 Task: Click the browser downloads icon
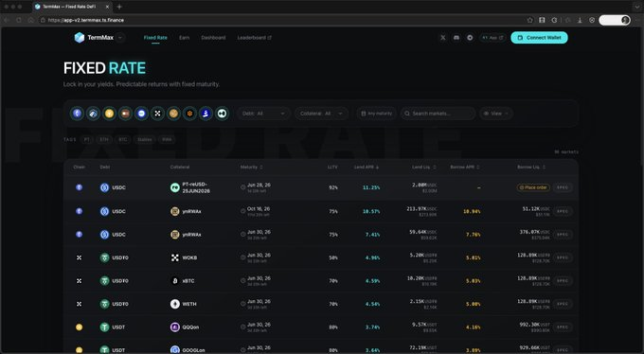[580, 20]
